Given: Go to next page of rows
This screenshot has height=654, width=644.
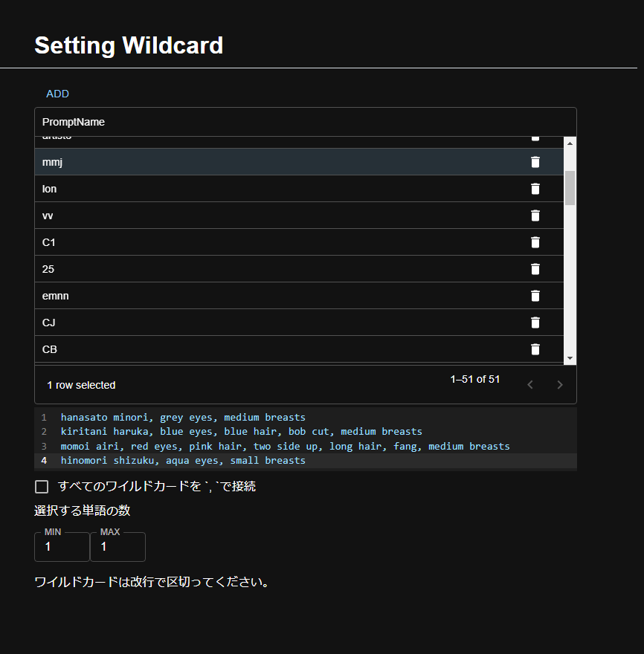Looking at the screenshot, I should coord(560,385).
